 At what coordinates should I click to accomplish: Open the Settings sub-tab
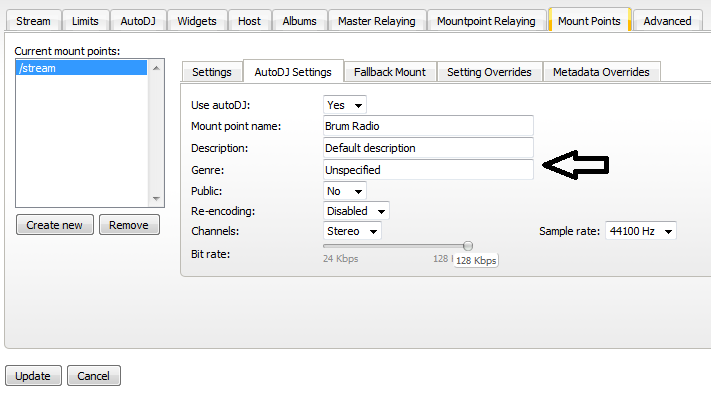(x=211, y=72)
